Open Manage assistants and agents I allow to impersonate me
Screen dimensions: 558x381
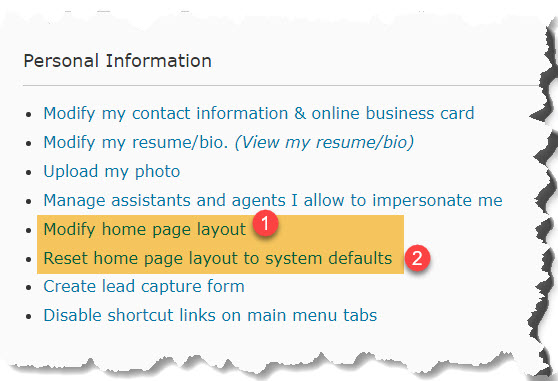[273, 201]
